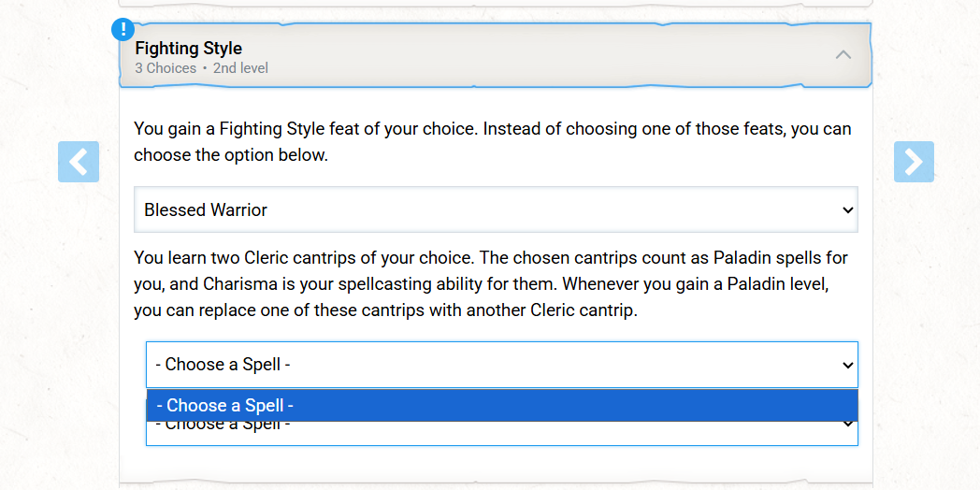
Task: Click the '2nd level' label in header
Action: coord(240,68)
